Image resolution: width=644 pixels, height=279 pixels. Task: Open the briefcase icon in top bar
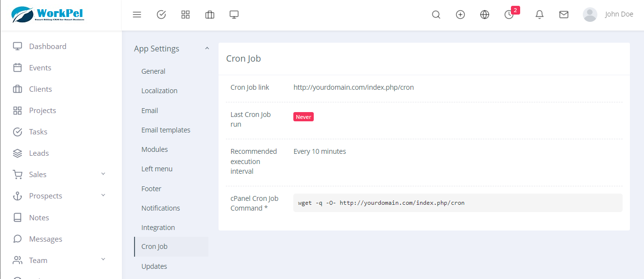210,15
